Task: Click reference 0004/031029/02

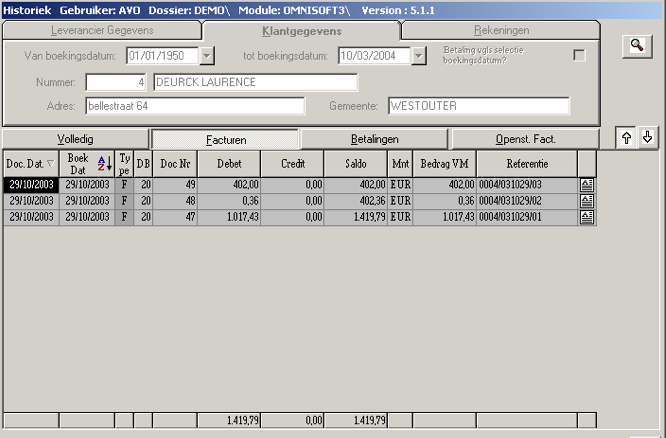Action: (527, 201)
